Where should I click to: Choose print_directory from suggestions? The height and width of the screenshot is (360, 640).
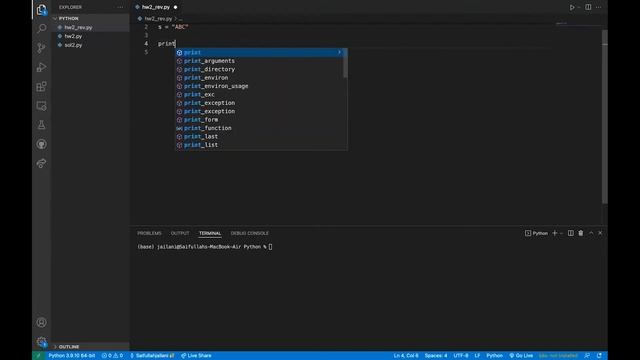pyautogui.click(x=260, y=69)
